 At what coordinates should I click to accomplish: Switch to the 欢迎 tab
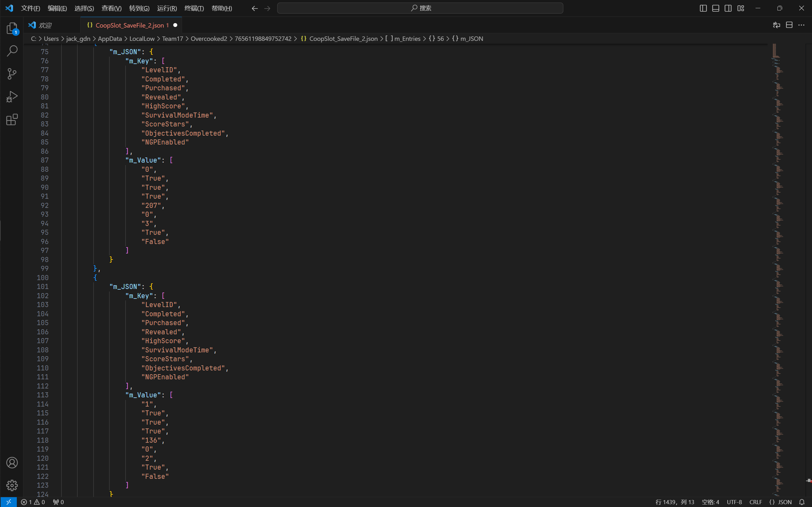pos(45,25)
